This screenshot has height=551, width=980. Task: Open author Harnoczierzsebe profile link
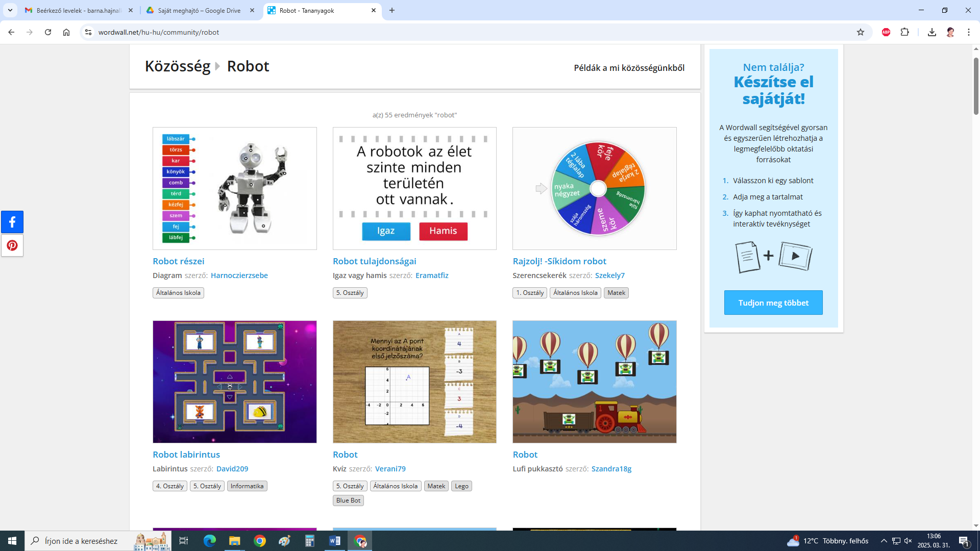(239, 275)
